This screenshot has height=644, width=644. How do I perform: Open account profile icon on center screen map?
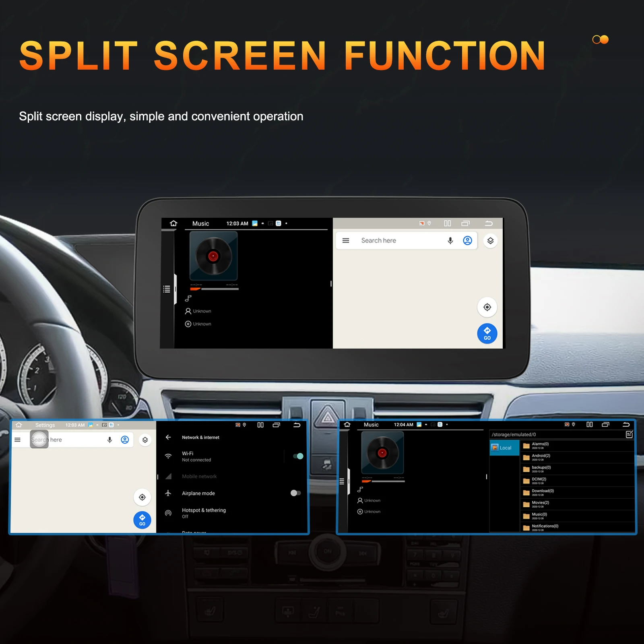(467, 240)
